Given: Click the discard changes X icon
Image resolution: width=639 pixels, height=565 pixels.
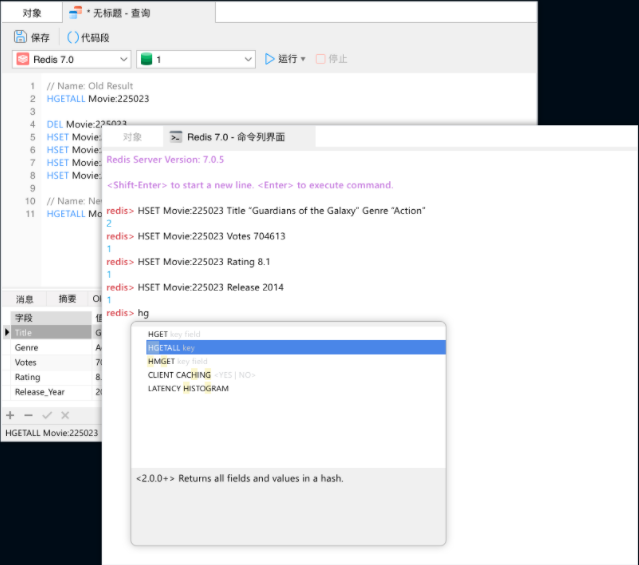Looking at the screenshot, I should 65,415.
